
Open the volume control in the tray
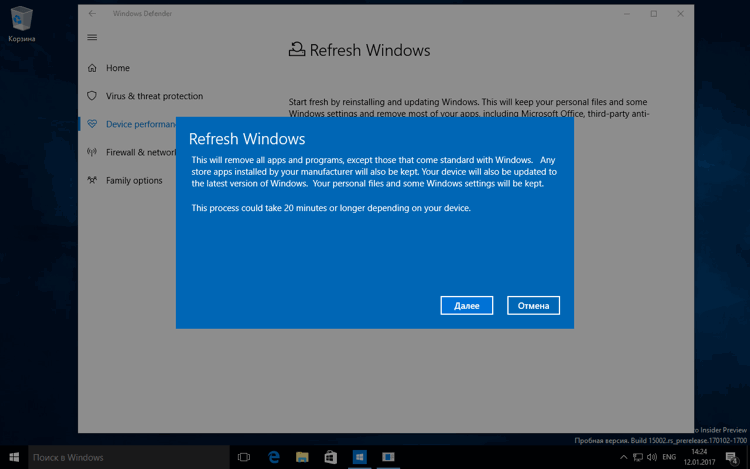point(651,457)
